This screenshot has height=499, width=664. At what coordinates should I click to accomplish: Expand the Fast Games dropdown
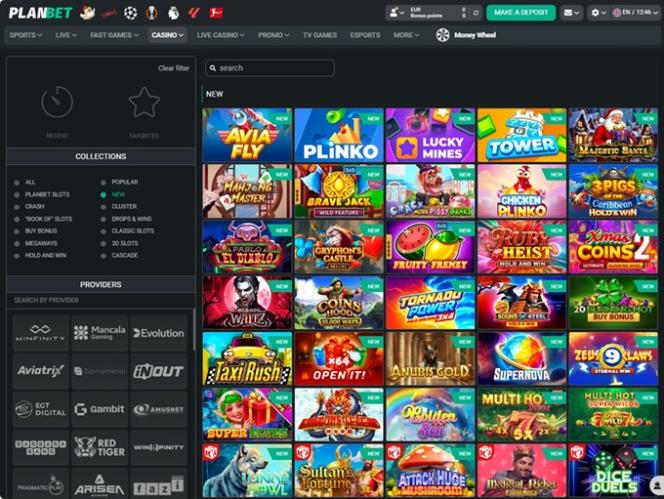(115, 35)
